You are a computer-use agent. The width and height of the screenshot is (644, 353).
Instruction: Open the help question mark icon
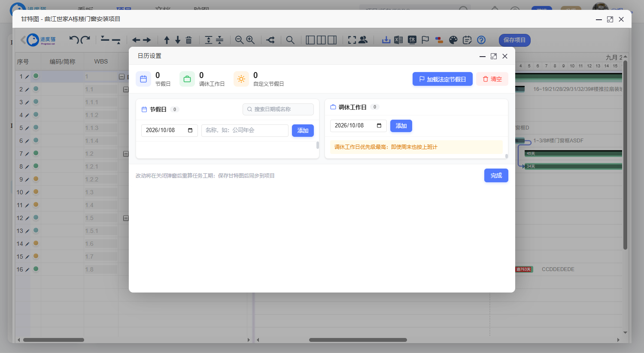point(481,40)
